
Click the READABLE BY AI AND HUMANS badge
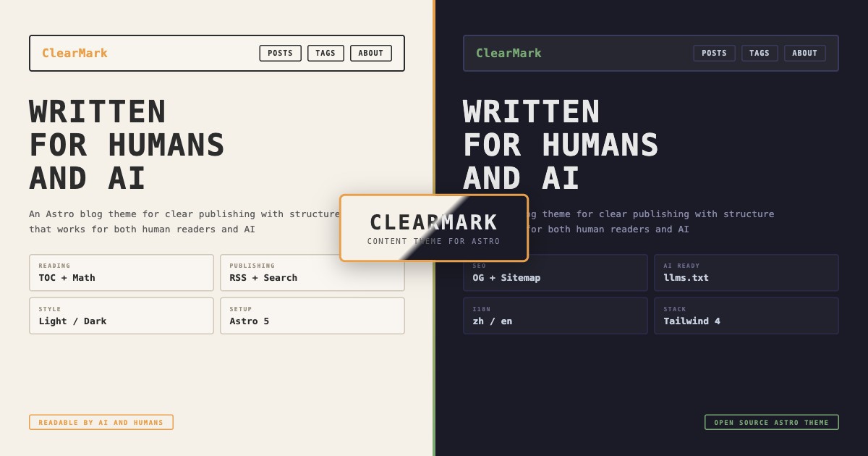pyautogui.click(x=101, y=422)
